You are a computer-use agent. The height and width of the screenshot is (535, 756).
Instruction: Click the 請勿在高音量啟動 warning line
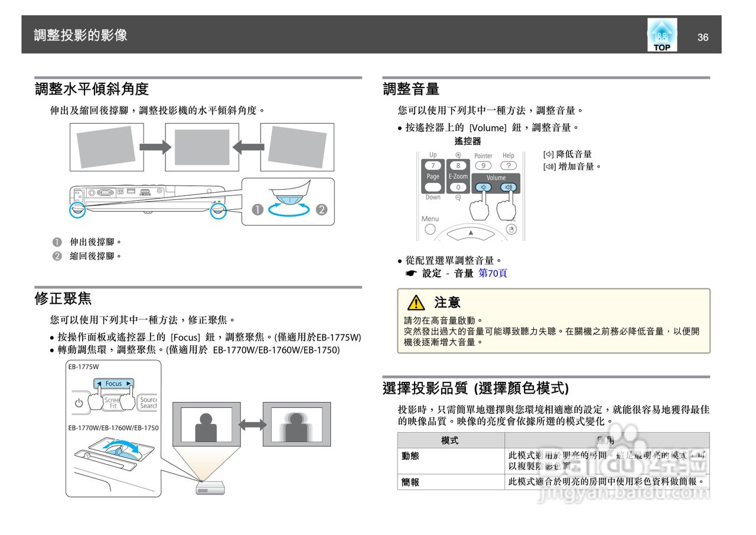(444, 320)
